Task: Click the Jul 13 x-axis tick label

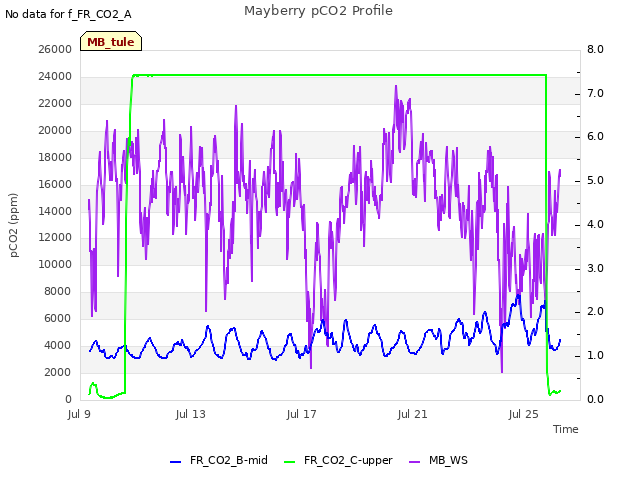Action: (x=191, y=414)
